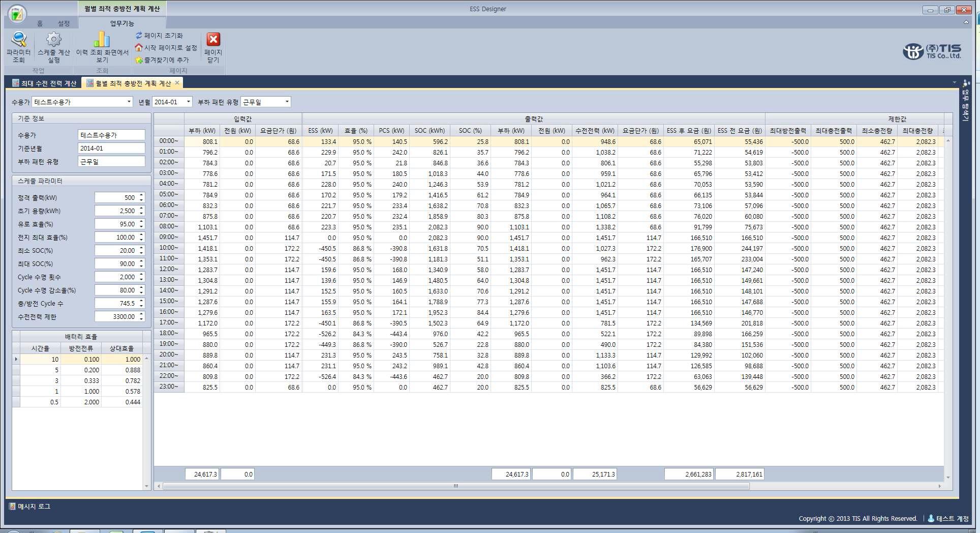Viewport: 980px width, 533px height.
Task: Click total ESS 후 요금 2,661,283
Action: [x=689, y=474]
